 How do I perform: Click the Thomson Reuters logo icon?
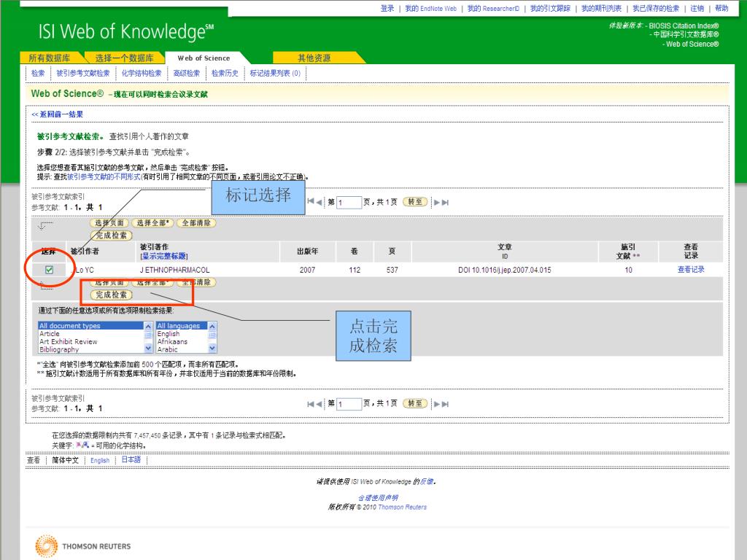click(x=46, y=546)
